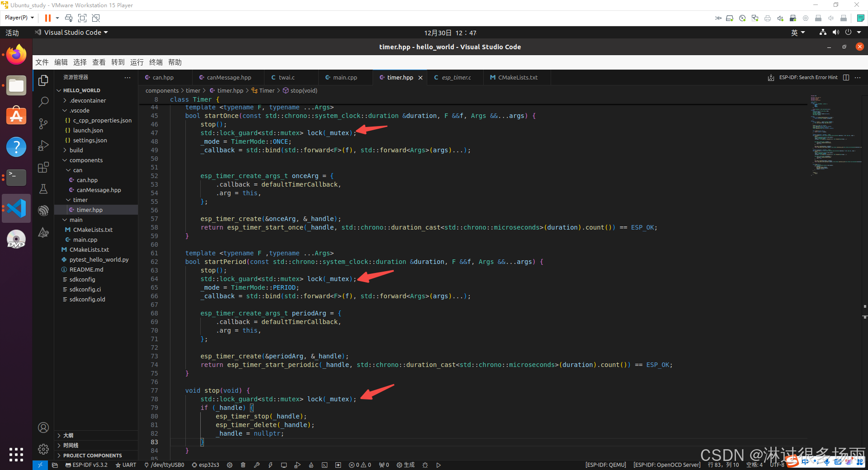This screenshot has height=470, width=868.
Task: Open the Explorer view in the activity bar
Action: (x=43, y=80)
